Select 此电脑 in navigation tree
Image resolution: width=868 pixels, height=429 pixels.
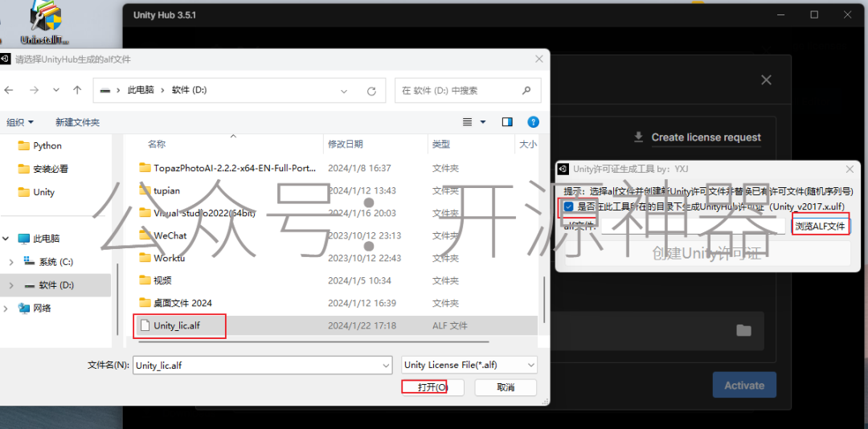point(39,239)
